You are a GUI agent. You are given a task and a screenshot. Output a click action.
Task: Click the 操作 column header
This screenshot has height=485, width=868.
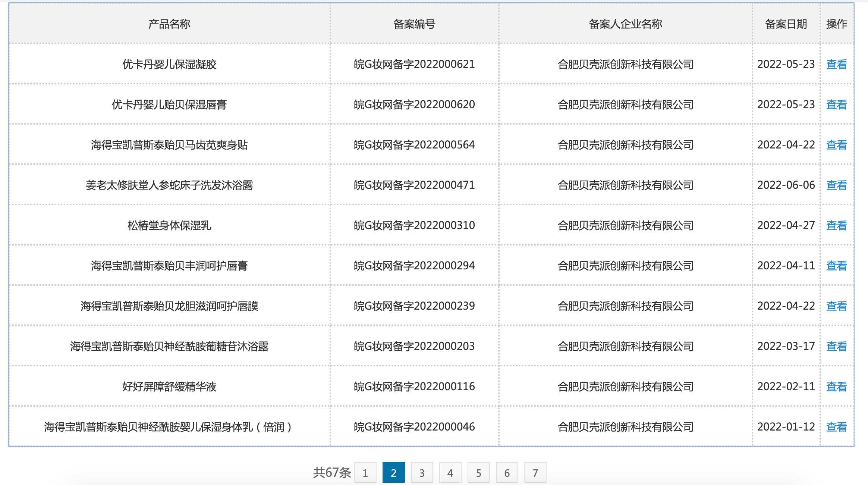pos(837,24)
